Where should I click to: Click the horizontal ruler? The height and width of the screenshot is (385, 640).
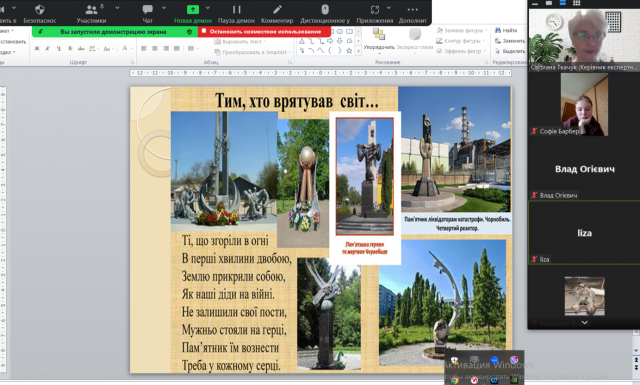point(320,73)
